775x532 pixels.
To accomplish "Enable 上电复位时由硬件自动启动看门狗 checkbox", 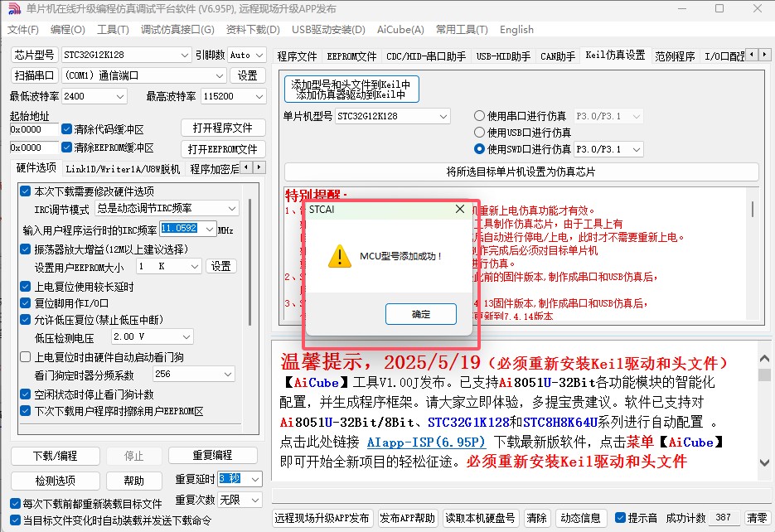I will [25, 356].
